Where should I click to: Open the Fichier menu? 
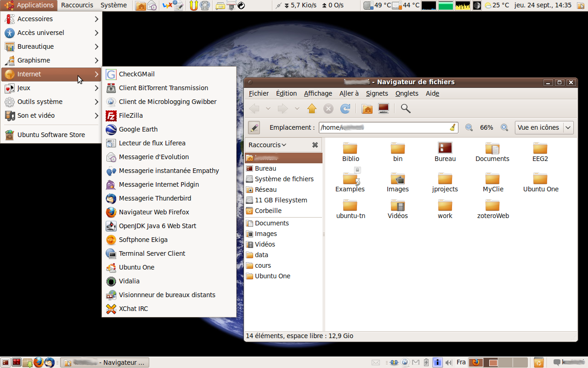(259, 93)
